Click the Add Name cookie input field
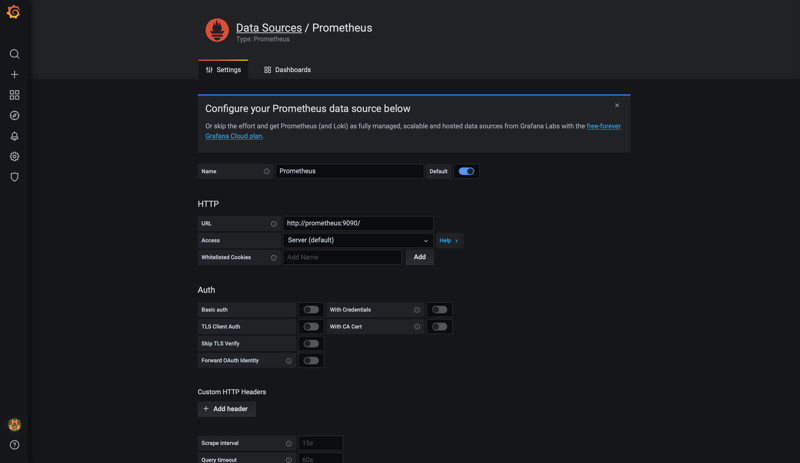The height and width of the screenshot is (463, 800). [342, 257]
